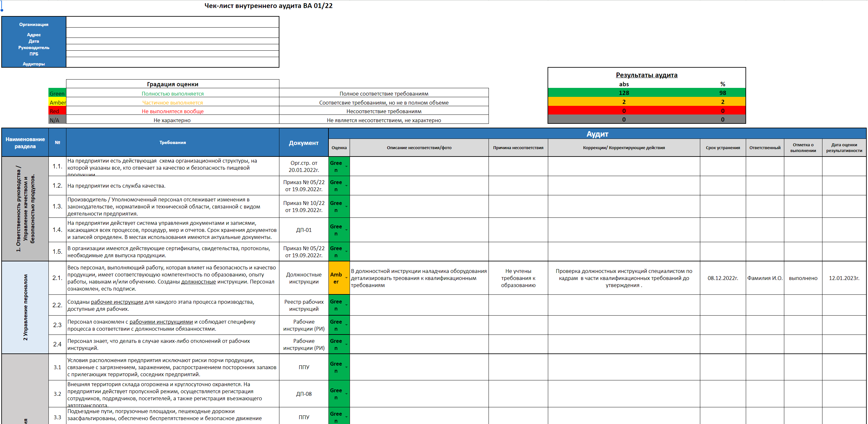
Task: Click empty field next to Организация
Action: [x=172, y=22]
